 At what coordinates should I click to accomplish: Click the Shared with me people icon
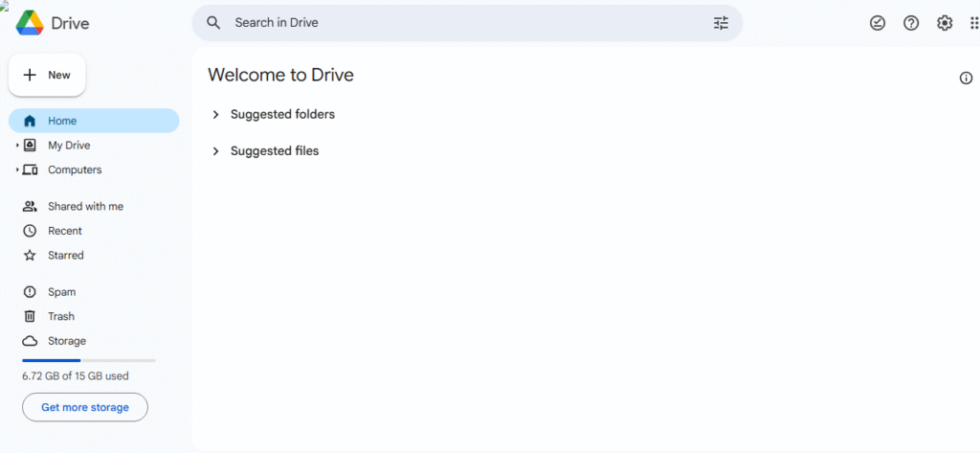(30, 207)
